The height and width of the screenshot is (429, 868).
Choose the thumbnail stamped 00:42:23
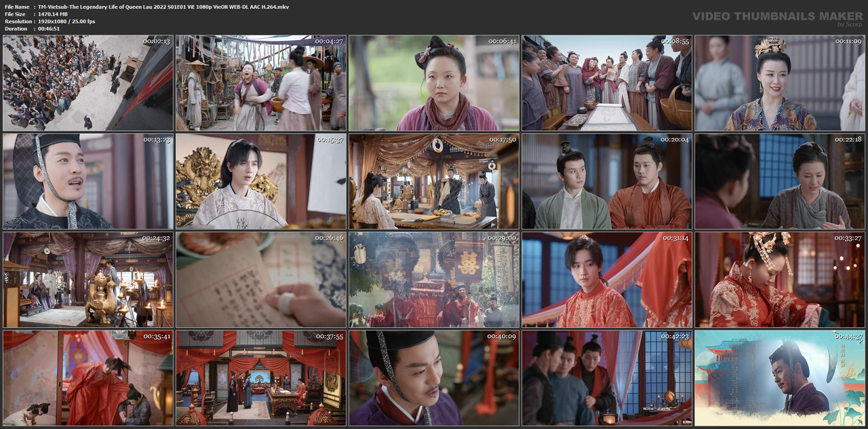pos(607,378)
